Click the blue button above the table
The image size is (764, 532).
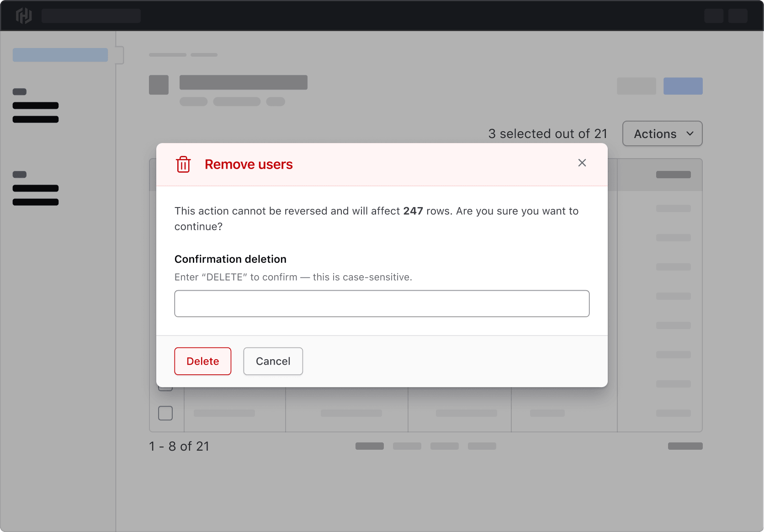(x=683, y=86)
